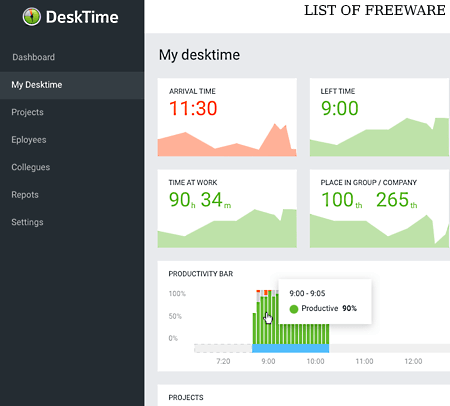Click the LIST OF FREEWARE header text
The height and width of the screenshot is (406, 450).
coord(375,10)
